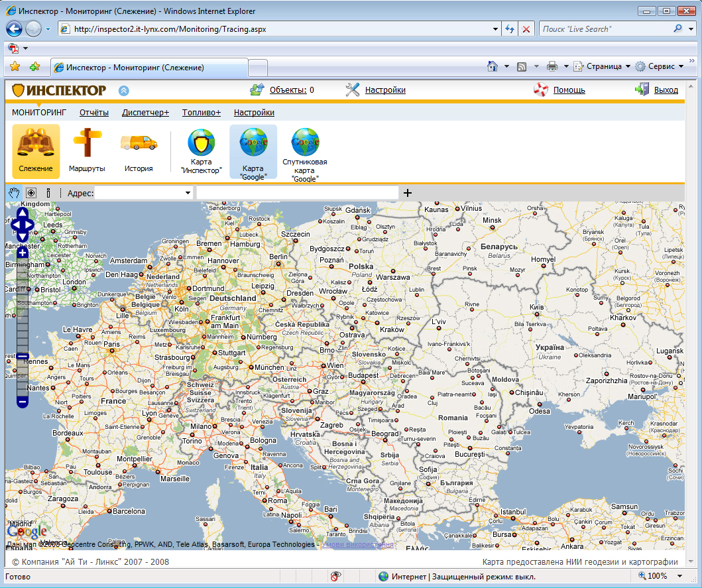Print the page
This screenshot has height=588, width=702.
click(552, 67)
